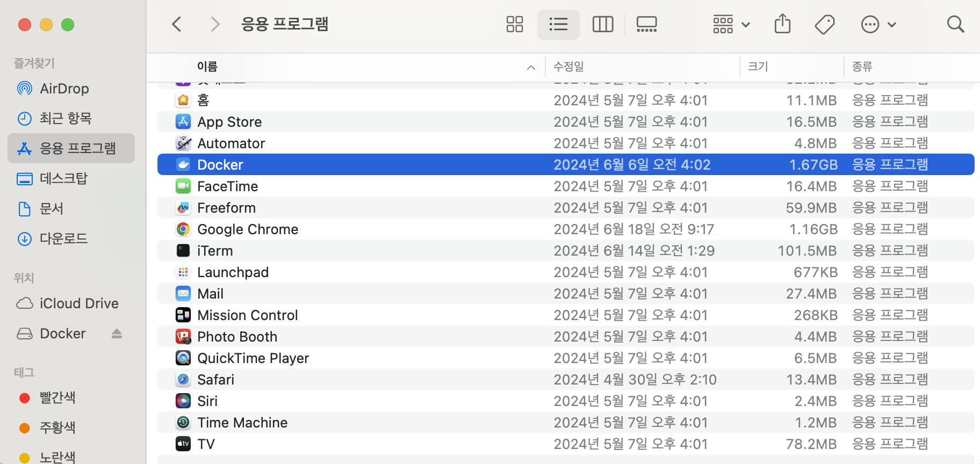Click the 즐겨찾기 sidebar section heading
This screenshot has width=980, height=464.
pyautogui.click(x=34, y=63)
